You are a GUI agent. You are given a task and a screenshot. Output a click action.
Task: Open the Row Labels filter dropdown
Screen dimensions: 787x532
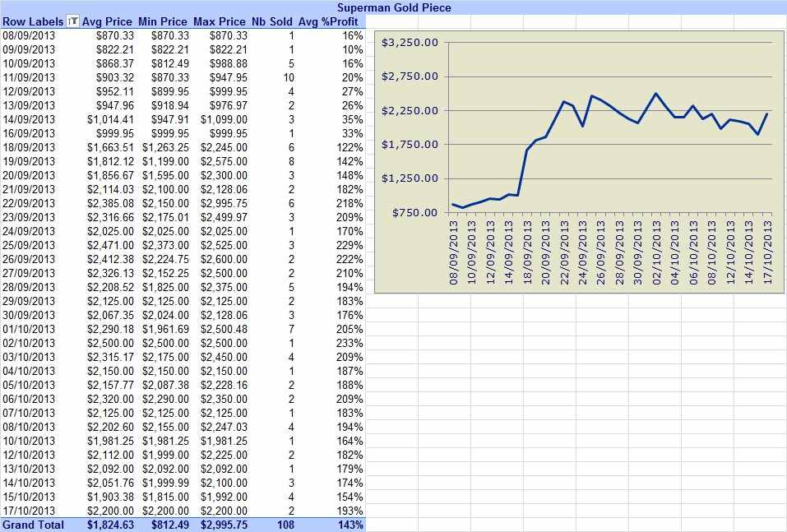pyautogui.click(x=72, y=21)
